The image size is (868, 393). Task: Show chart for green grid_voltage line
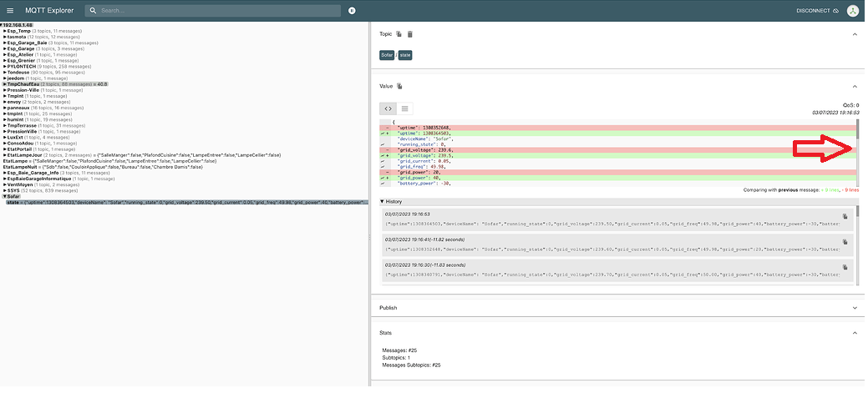coord(382,155)
